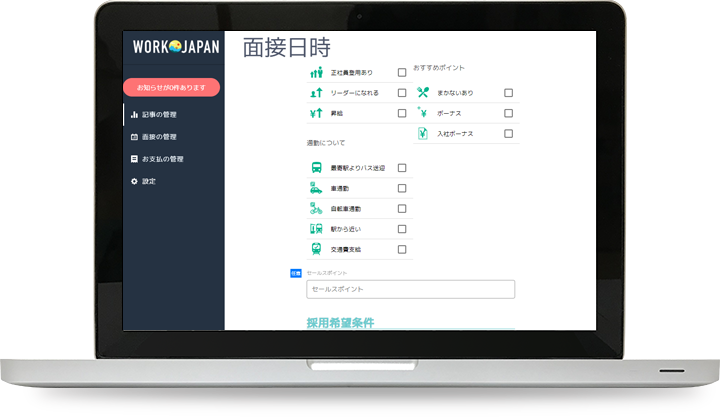Viewport: 720px width, 417px height.
Task: Enable the 正社員登用あり checkbox
Action: [402, 73]
